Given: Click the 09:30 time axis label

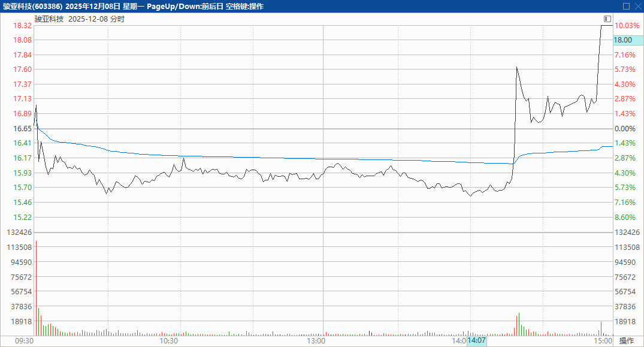Looking at the screenshot, I should pyautogui.click(x=24, y=341).
